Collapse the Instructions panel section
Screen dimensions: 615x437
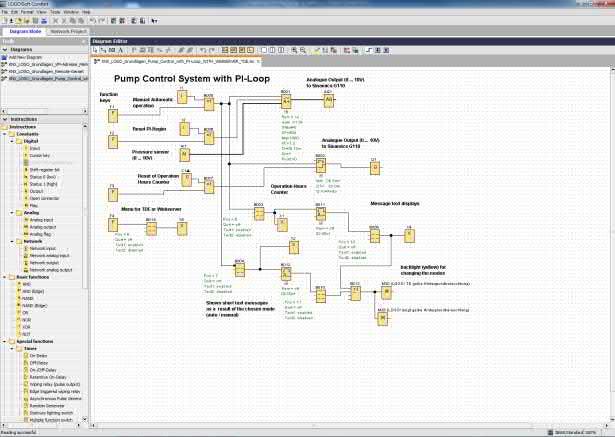[x=5, y=119]
